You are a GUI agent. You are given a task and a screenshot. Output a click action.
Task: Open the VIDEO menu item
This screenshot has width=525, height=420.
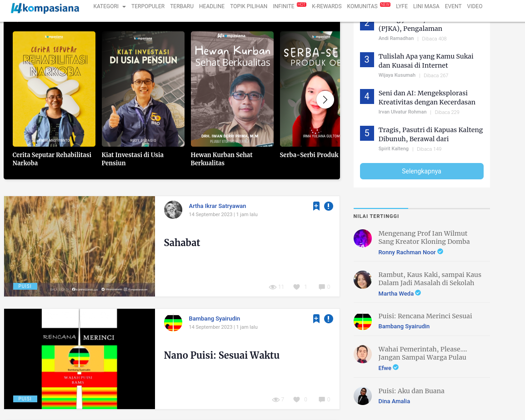pyautogui.click(x=475, y=6)
